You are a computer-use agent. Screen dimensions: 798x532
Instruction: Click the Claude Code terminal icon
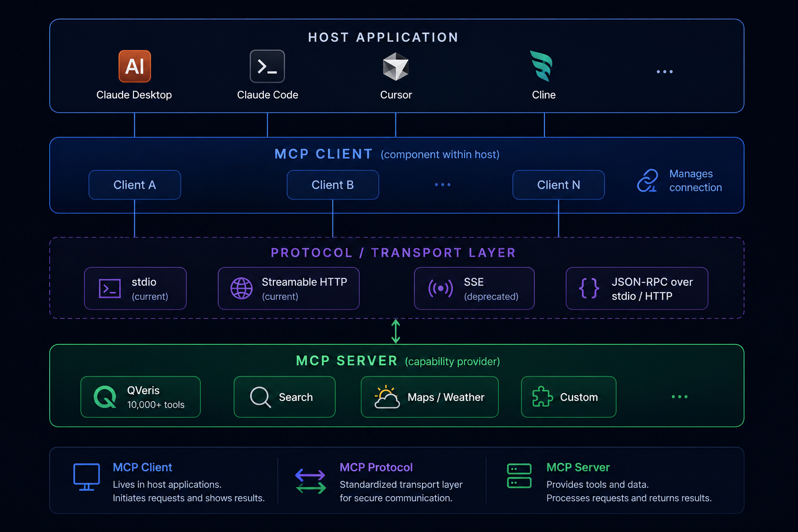(x=267, y=66)
